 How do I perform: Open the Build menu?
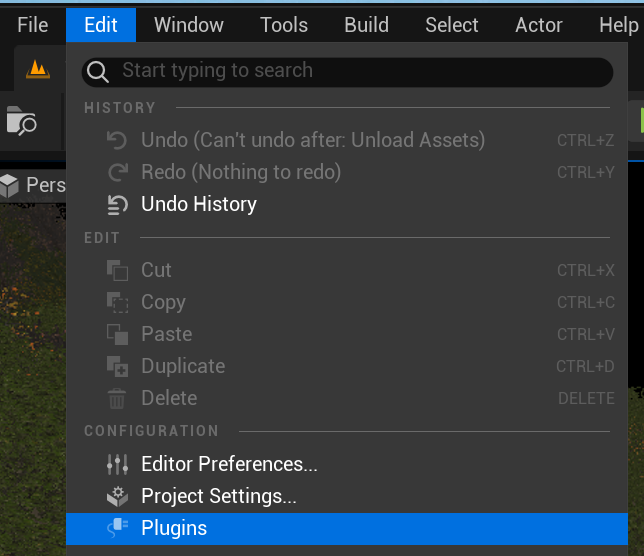click(x=366, y=25)
